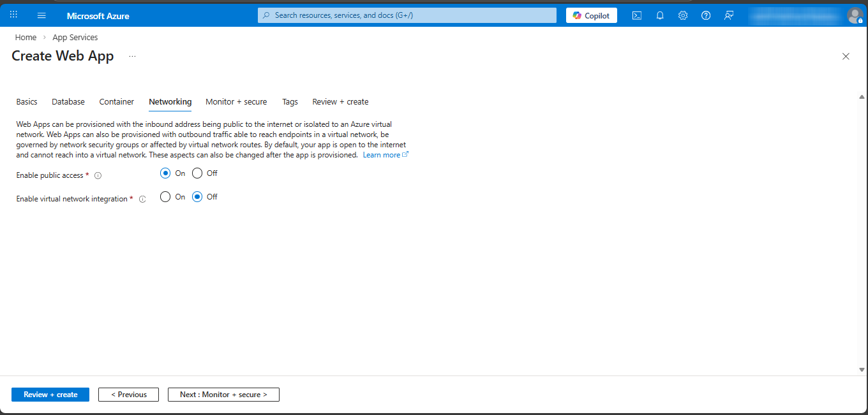Click info icon beside virtual network integration
Screen dimensions: 868x415
point(142,200)
